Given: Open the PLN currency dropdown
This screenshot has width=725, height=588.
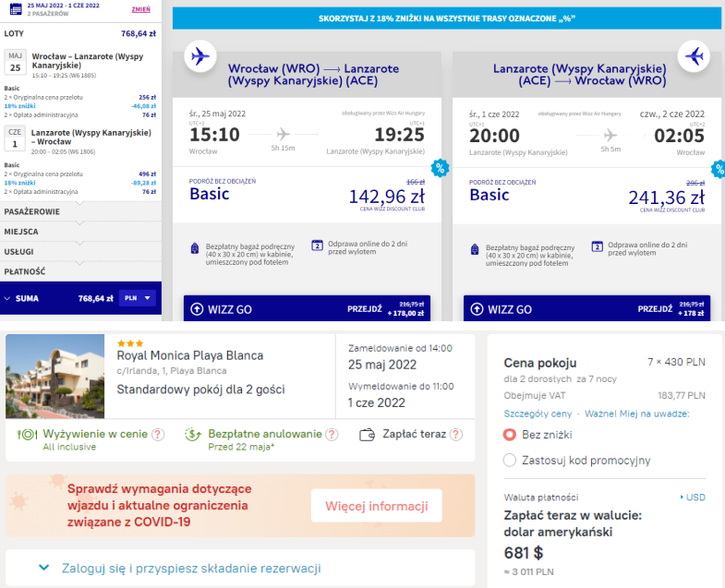Looking at the screenshot, I should (x=138, y=298).
